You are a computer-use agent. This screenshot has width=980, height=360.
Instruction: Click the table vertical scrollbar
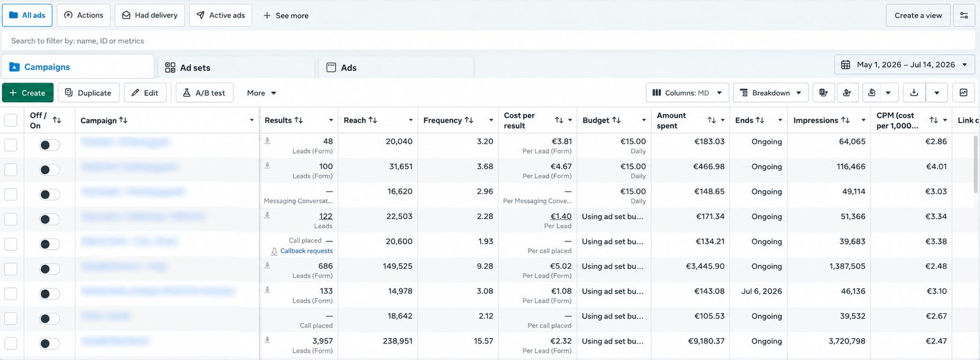pyautogui.click(x=975, y=165)
